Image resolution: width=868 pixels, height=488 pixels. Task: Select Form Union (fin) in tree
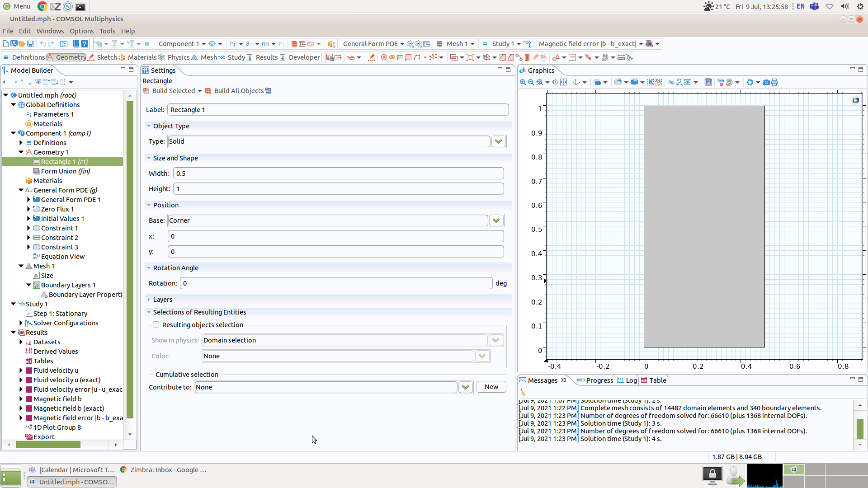[x=65, y=171]
